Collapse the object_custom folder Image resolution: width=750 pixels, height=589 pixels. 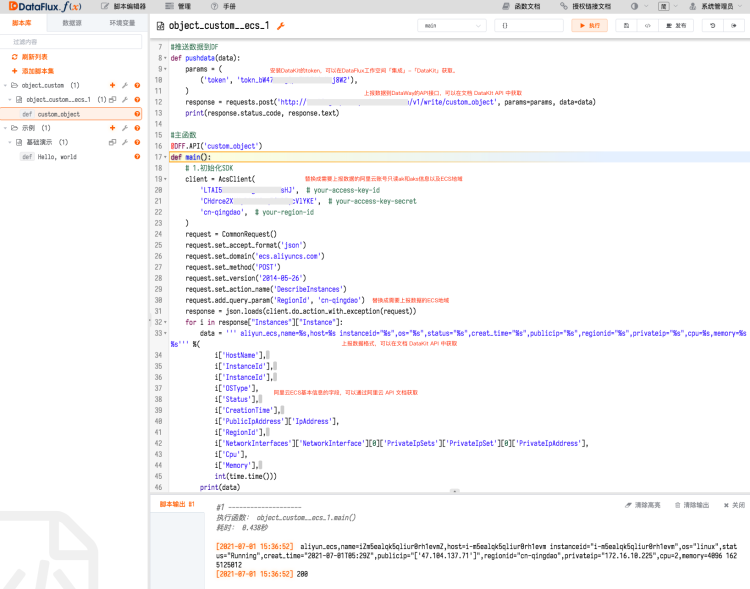pos(5,85)
